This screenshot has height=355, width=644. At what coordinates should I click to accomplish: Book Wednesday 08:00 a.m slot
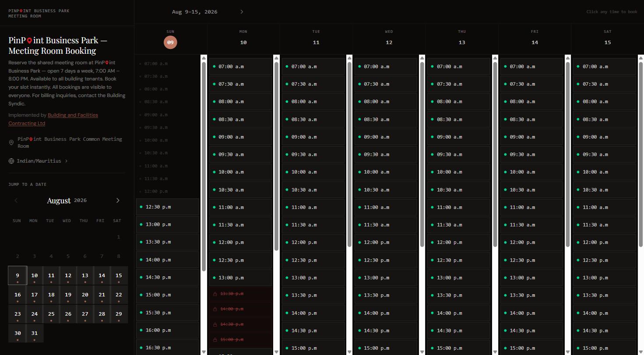[x=386, y=101]
